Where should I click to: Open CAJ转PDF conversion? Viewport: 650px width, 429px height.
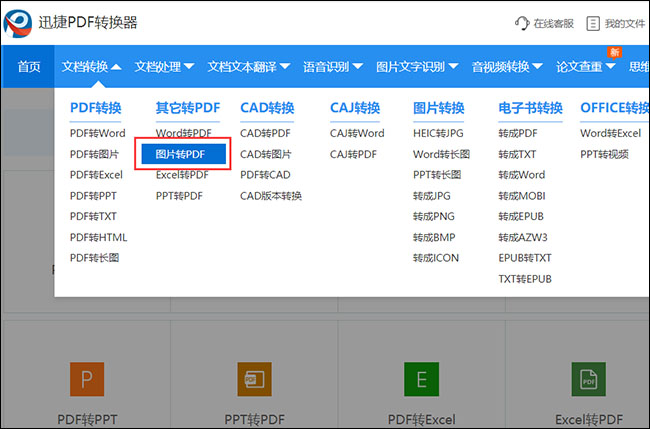(353, 154)
